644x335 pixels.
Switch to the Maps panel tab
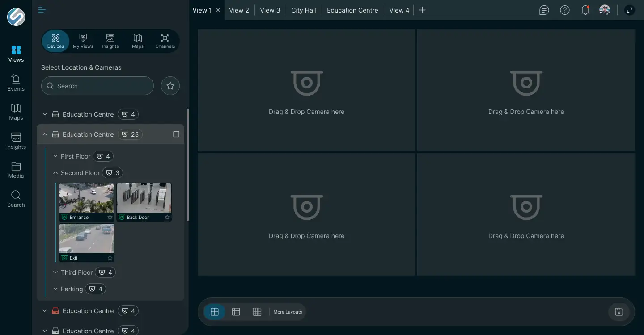[138, 41]
